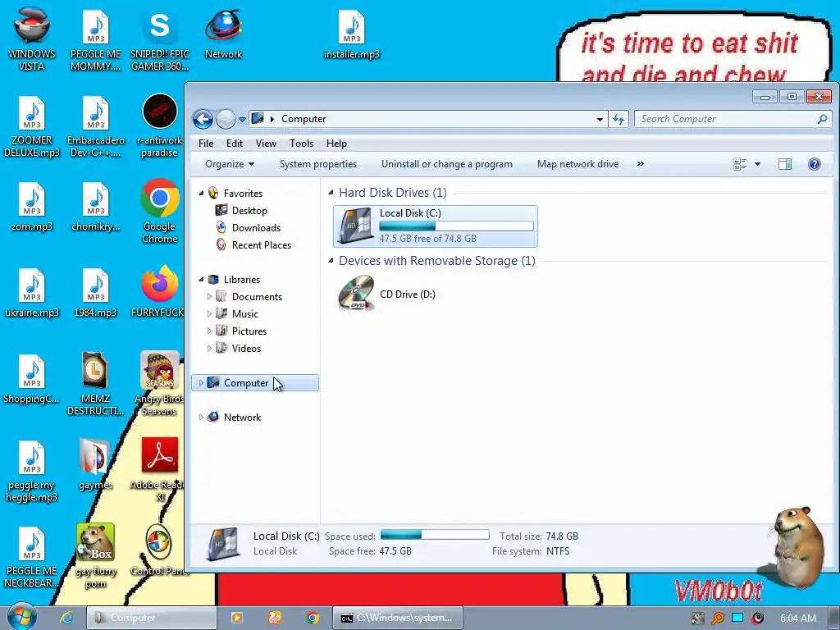Open the Edit menu
This screenshot has height=630, width=840.
click(x=234, y=144)
